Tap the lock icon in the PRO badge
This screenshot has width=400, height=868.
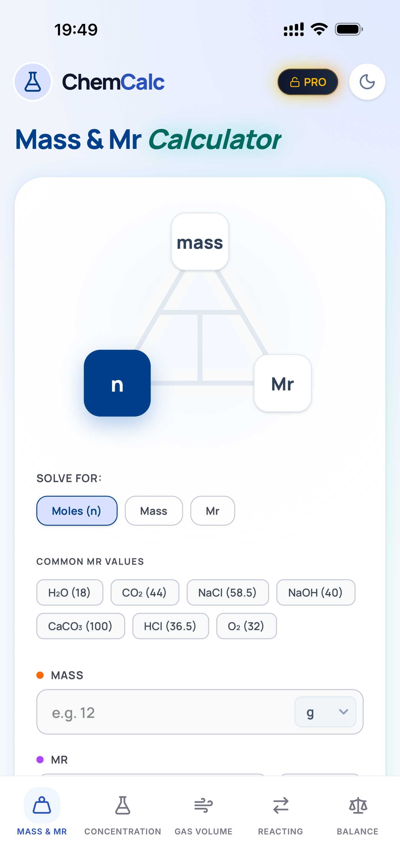(294, 81)
